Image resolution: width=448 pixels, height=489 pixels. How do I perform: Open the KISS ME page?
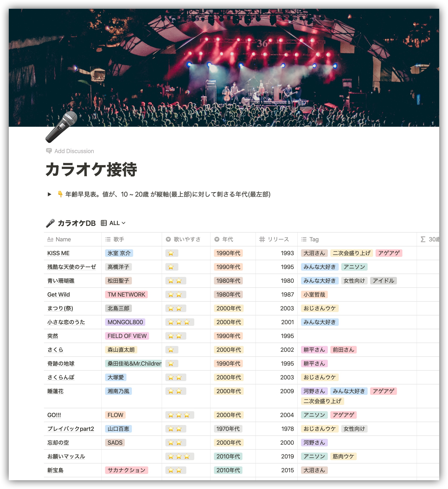(58, 253)
